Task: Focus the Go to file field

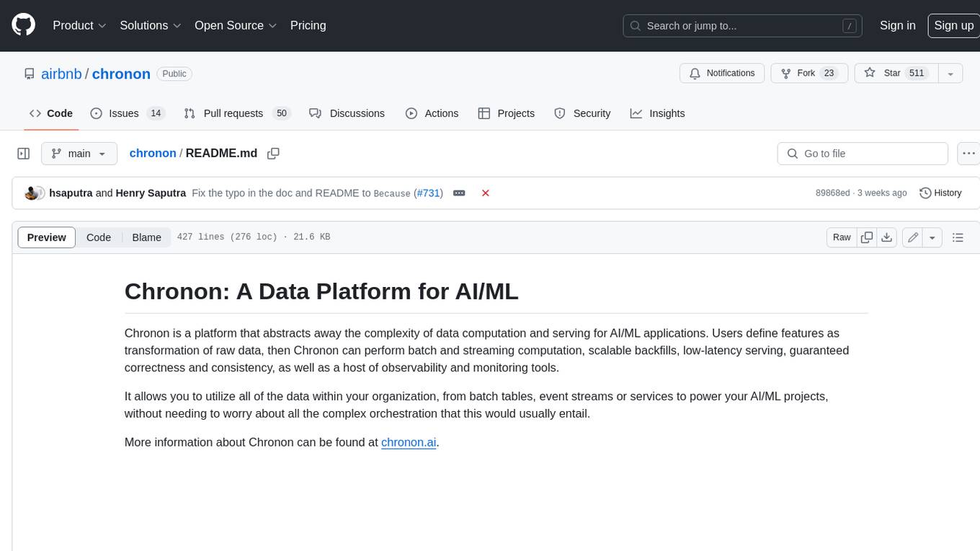Action: 863,154
